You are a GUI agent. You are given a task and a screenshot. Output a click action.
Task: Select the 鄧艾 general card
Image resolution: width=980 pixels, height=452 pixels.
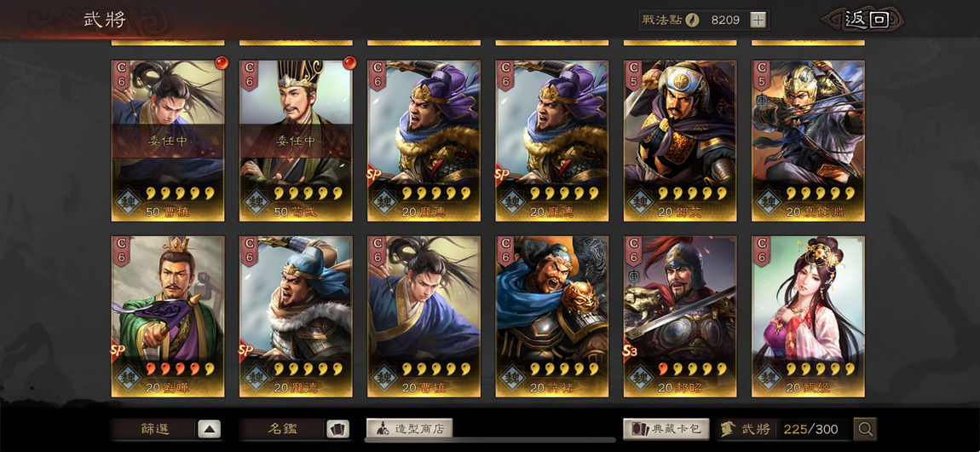(x=680, y=141)
